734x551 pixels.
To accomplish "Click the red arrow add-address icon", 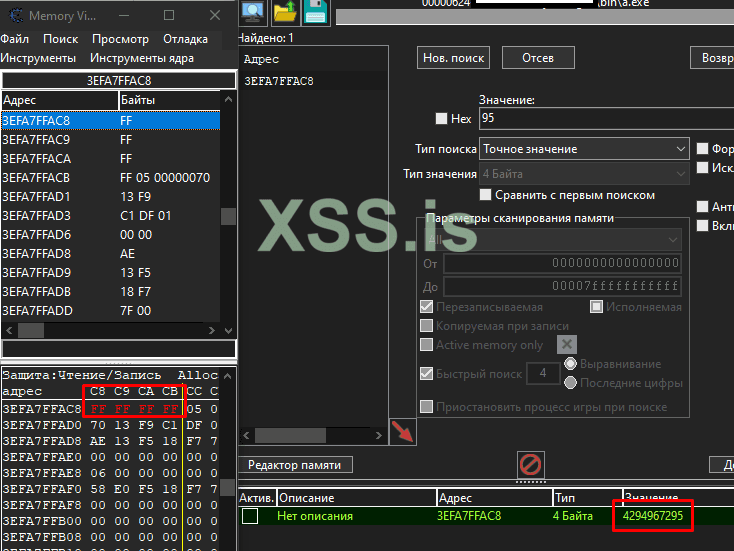I will click(x=403, y=432).
